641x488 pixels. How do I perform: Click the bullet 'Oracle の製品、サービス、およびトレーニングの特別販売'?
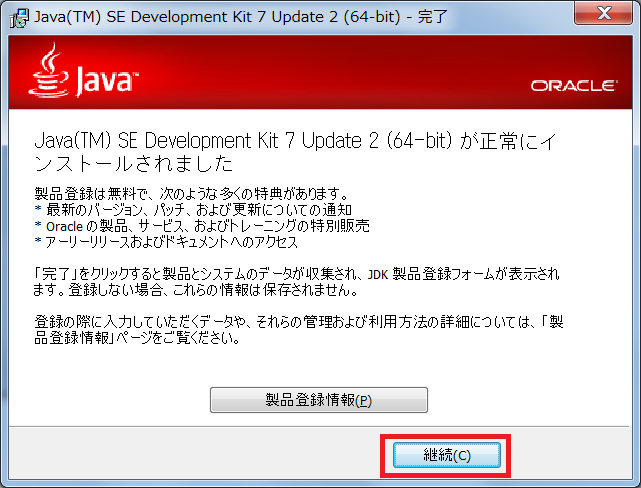[x=202, y=226]
